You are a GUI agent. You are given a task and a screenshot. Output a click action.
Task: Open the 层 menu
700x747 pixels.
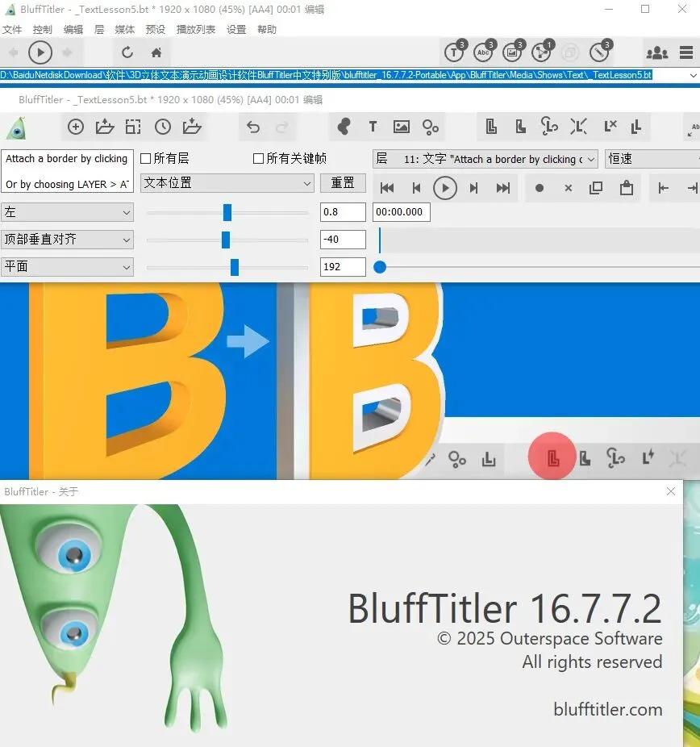(x=99, y=30)
